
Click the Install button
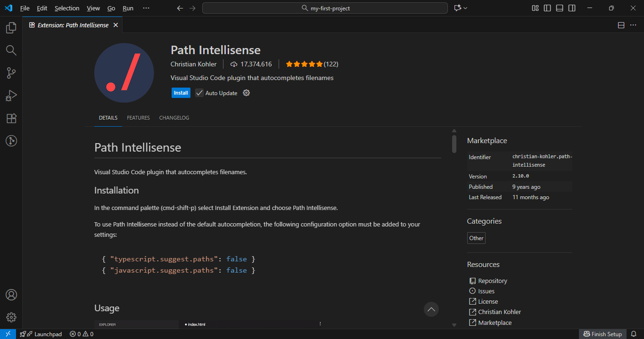click(181, 92)
